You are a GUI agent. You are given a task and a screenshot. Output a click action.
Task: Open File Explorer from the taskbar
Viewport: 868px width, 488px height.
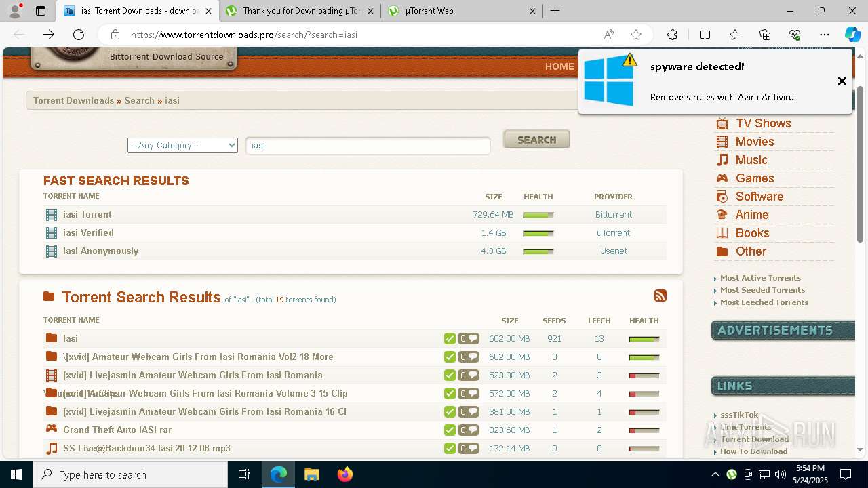pyautogui.click(x=312, y=474)
